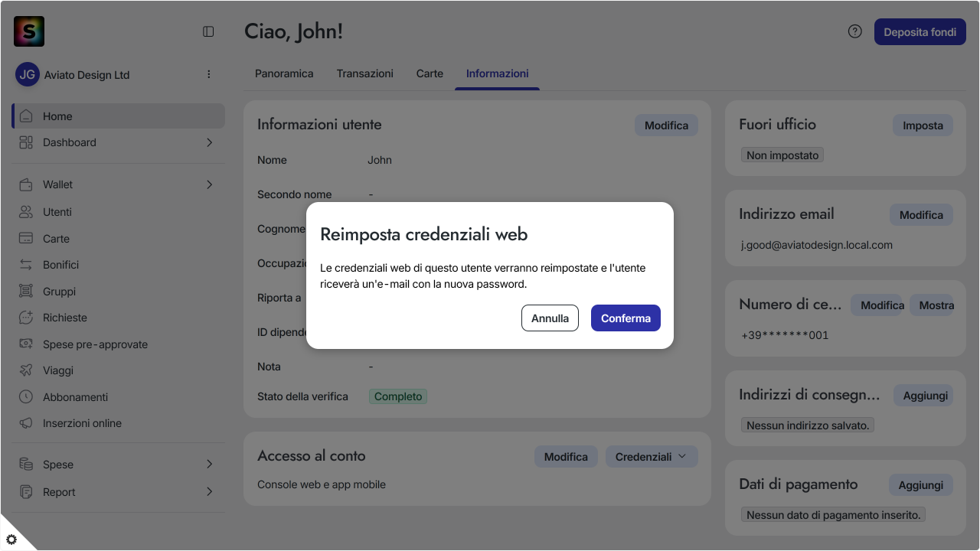Viewport: 980px width, 551px height.
Task: Click Modifica for Indirizzo email
Action: (921, 215)
